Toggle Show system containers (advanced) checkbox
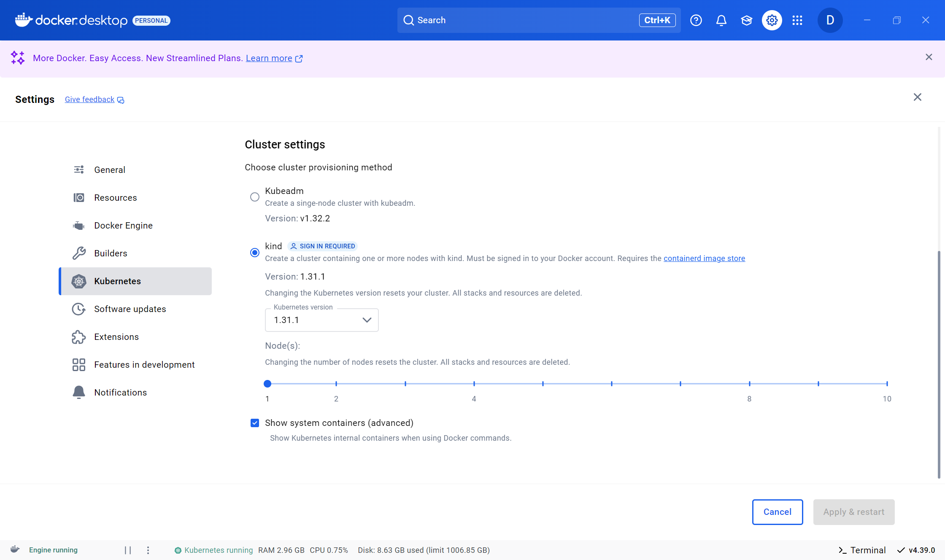This screenshot has height=560, width=945. [255, 423]
